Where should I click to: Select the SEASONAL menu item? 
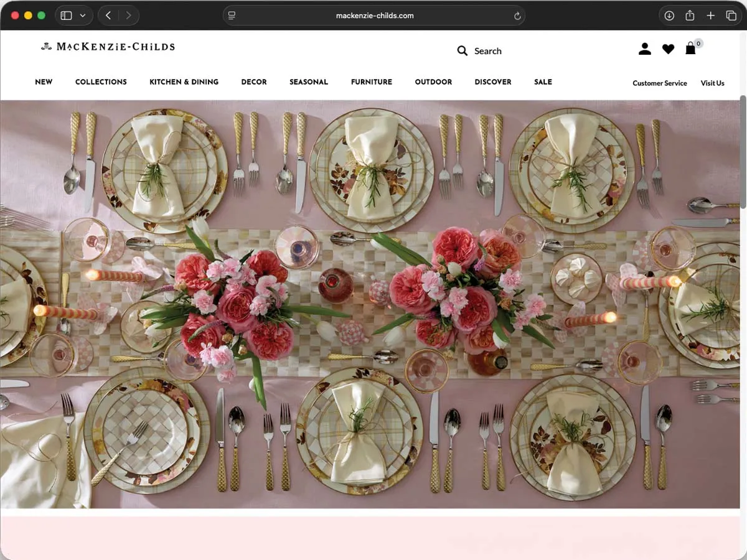tap(309, 82)
